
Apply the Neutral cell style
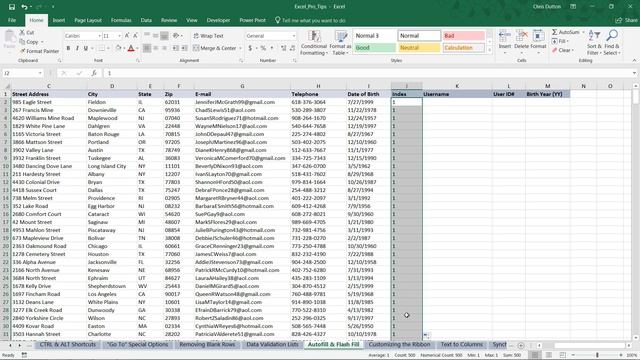pos(419,48)
